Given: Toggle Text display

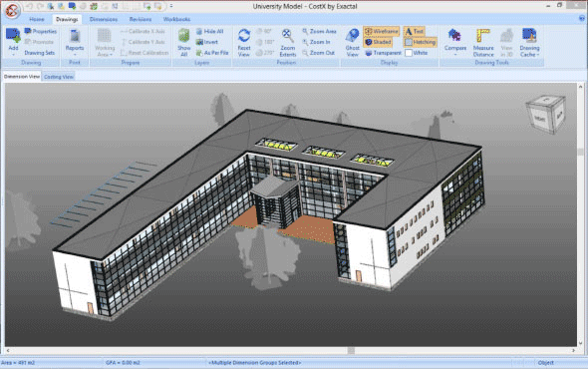Looking at the screenshot, I should point(415,31).
